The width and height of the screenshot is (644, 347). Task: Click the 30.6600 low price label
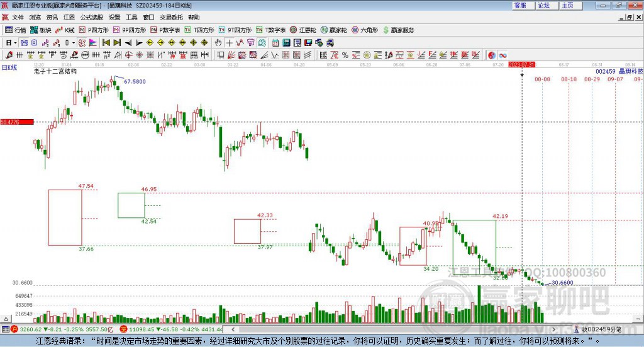(562, 283)
